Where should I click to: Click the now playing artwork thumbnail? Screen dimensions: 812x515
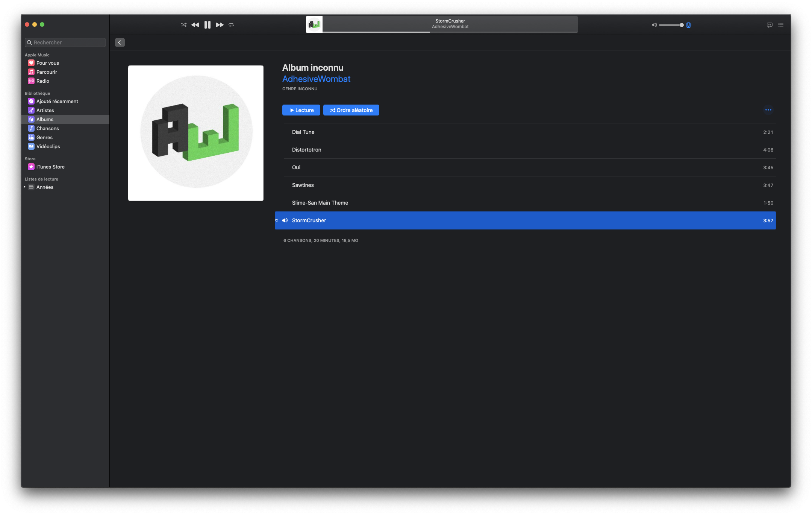pos(314,24)
